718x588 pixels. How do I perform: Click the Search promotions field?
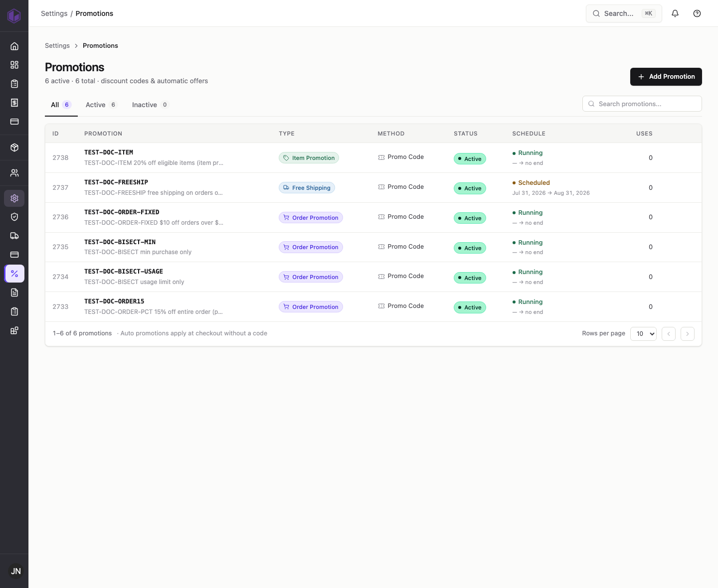[x=642, y=104]
